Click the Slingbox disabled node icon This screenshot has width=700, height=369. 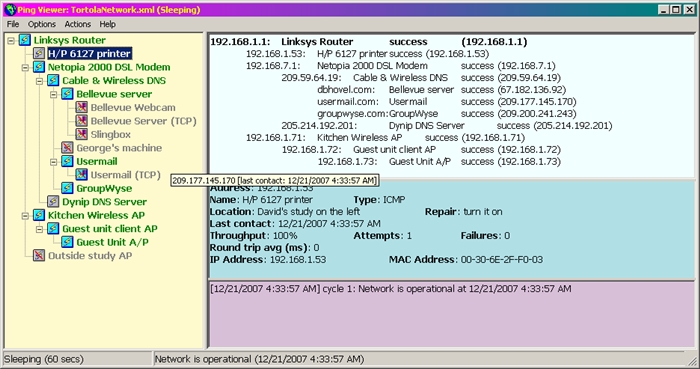[81, 134]
